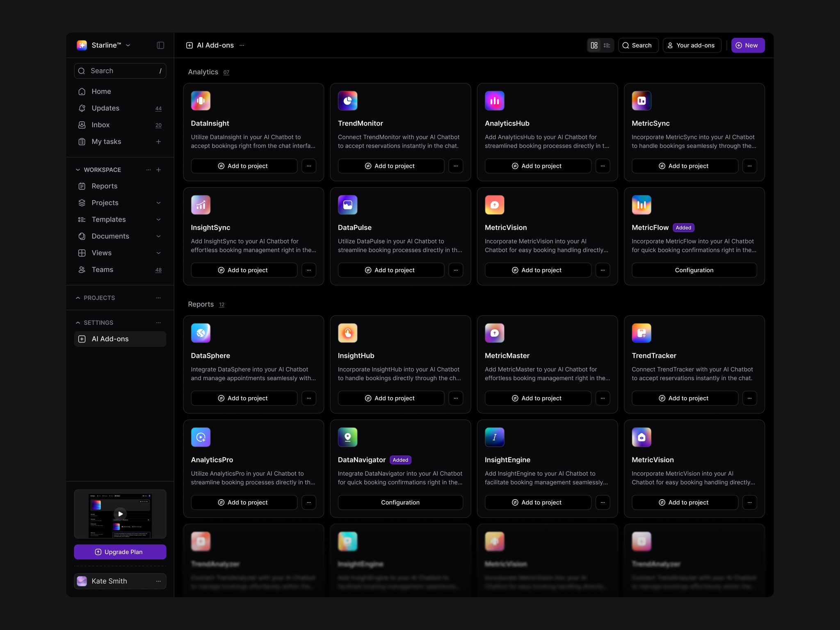This screenshot has height=630, width=840.
Task: Select AI Add-ons in settings menu
Action: pyautogui.click(x=120, y=339)
